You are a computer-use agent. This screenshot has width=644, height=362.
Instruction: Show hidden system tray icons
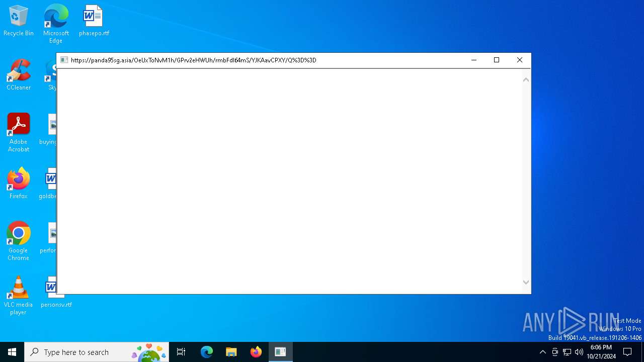point(542,352)
